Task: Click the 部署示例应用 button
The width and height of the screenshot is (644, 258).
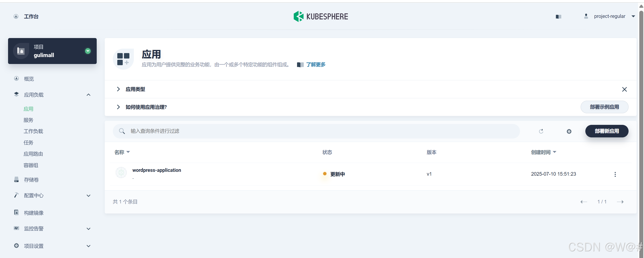Action: (x=604, y=107)
